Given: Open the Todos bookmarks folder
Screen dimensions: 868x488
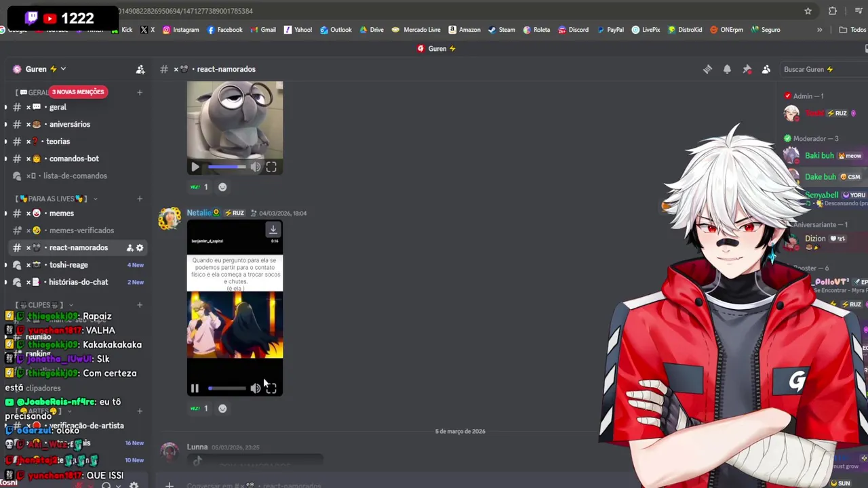Looking at the screenshot, I should coord(852,30).
